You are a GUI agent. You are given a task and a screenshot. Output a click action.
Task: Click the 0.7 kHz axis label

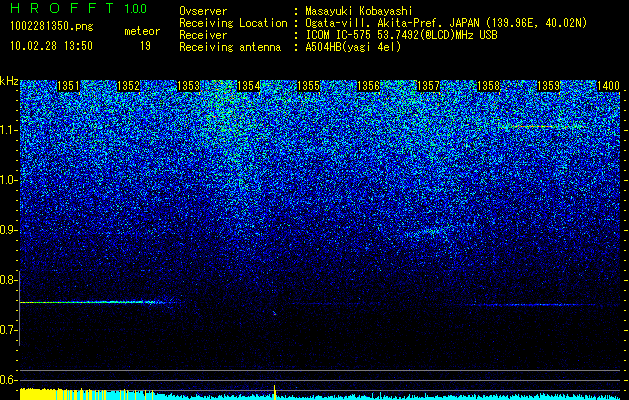click(x=8, y=330)
